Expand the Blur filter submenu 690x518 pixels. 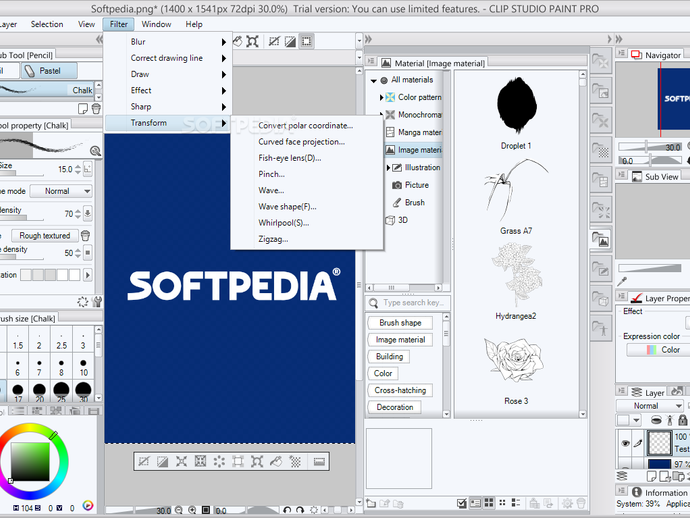pos(168,42)
